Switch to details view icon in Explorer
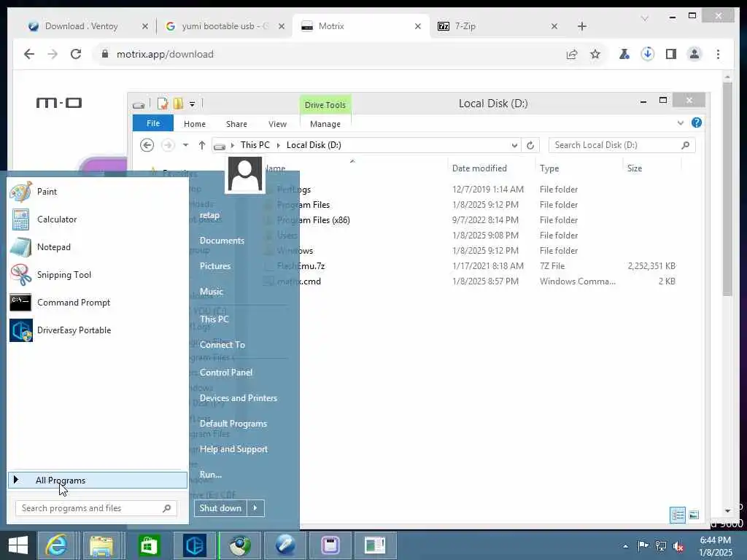The height and width of the screenshot is (560, 747). click(x=678, y=515)
